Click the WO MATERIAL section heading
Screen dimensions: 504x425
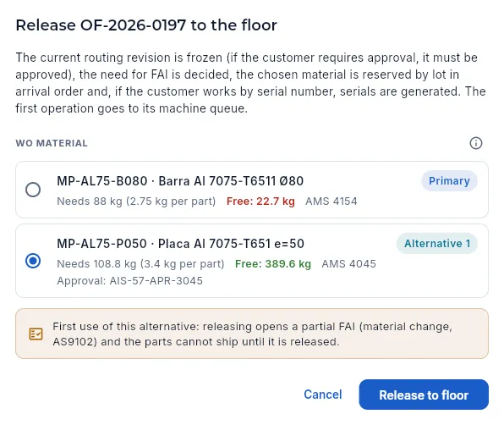pos(52,143)
